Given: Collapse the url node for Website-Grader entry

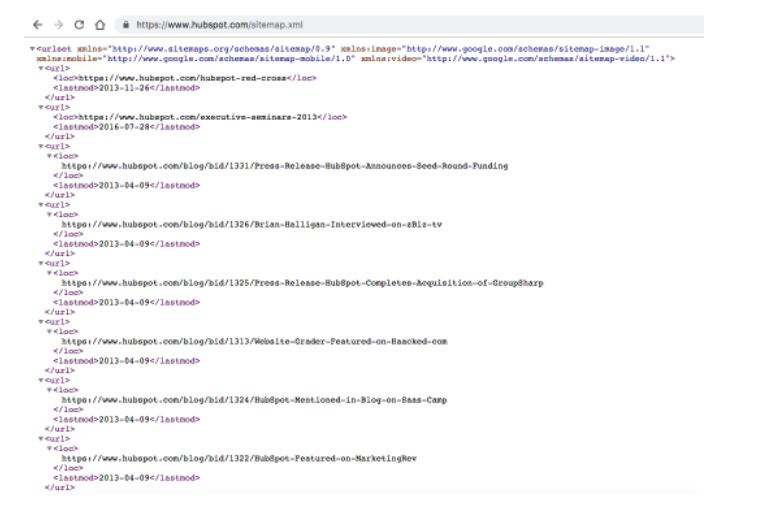Looking at the screenshot, I should [x=41, y=322].
